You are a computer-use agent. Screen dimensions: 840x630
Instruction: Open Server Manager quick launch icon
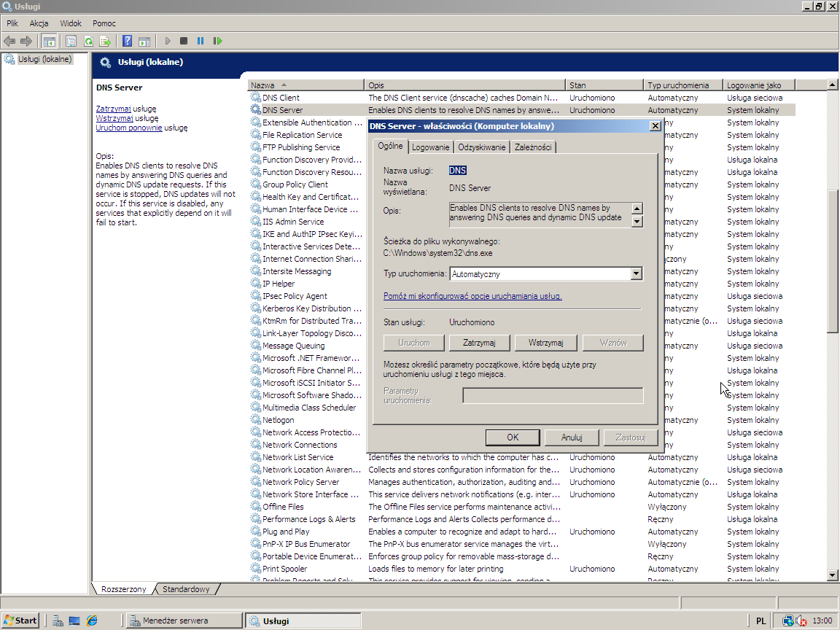click(x=58, y=621)
